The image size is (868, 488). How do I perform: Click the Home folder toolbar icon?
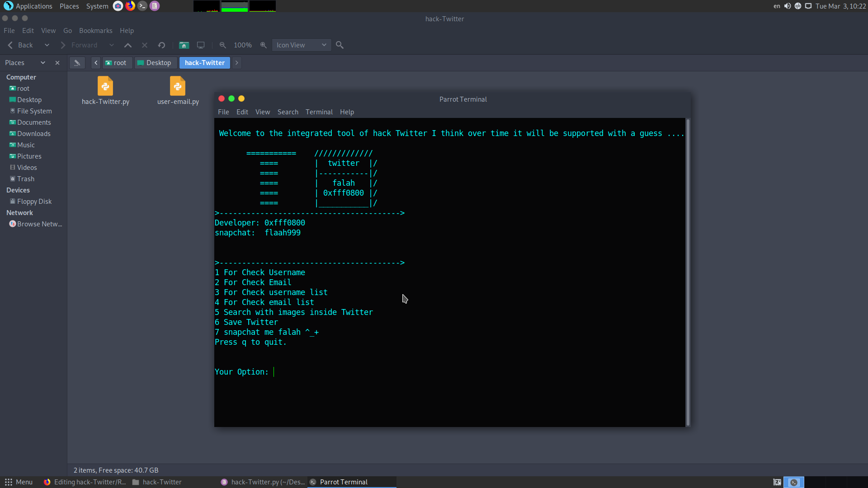point(184,45)
